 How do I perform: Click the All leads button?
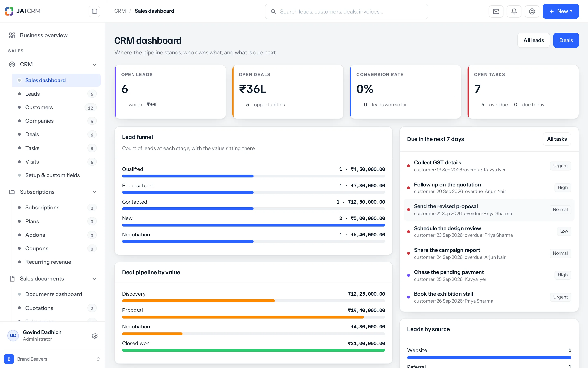coord(533,40)
